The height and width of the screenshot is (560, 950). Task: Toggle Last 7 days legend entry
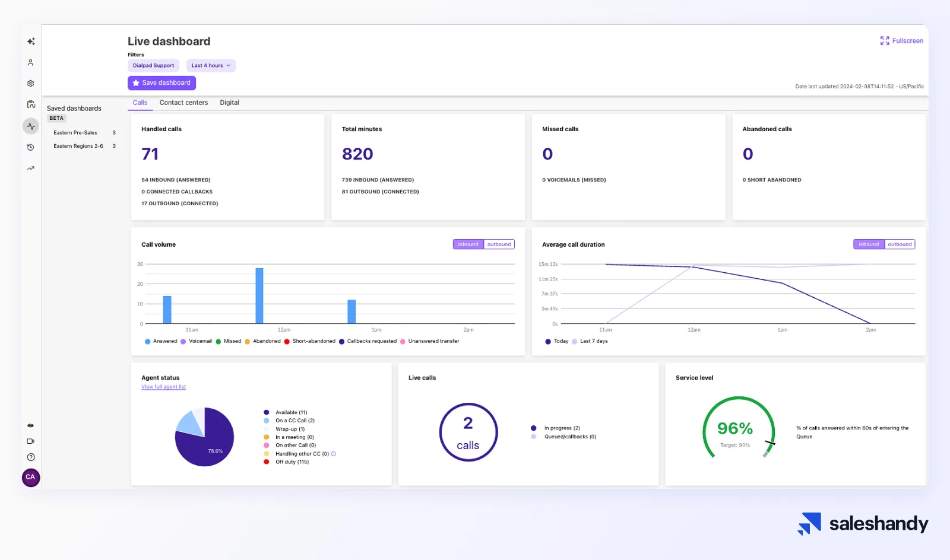pyautogui.click(x=590, y=341)
